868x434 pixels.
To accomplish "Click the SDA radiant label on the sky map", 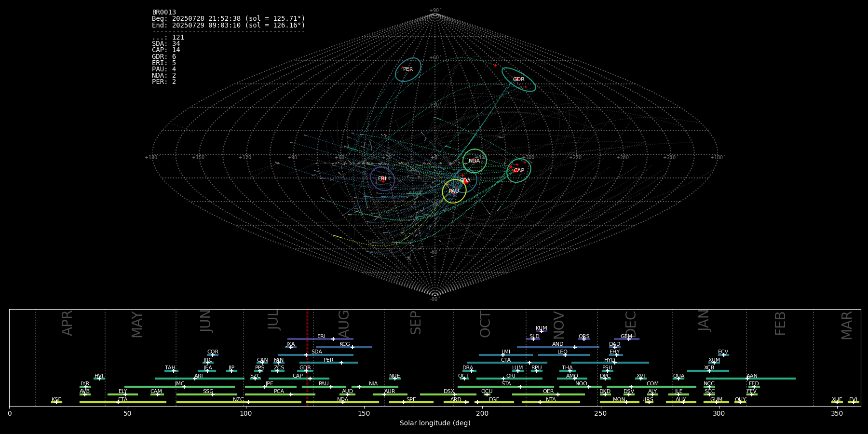I will [465, 181].
